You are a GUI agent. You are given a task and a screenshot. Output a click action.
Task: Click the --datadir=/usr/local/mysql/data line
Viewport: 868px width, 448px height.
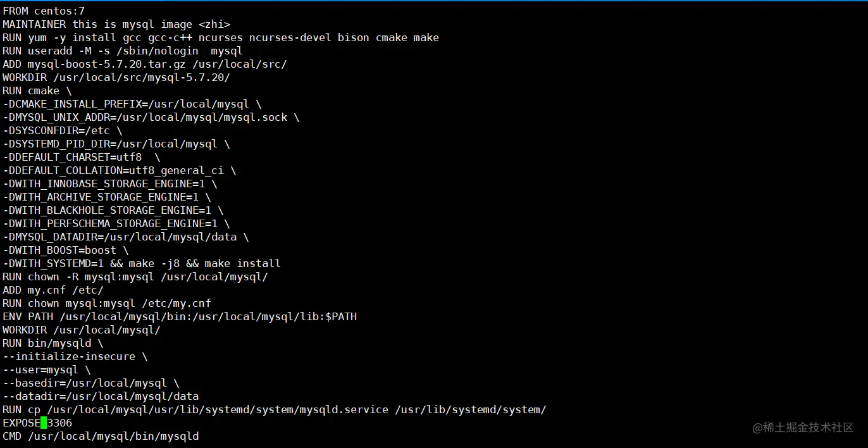[101, 397]
